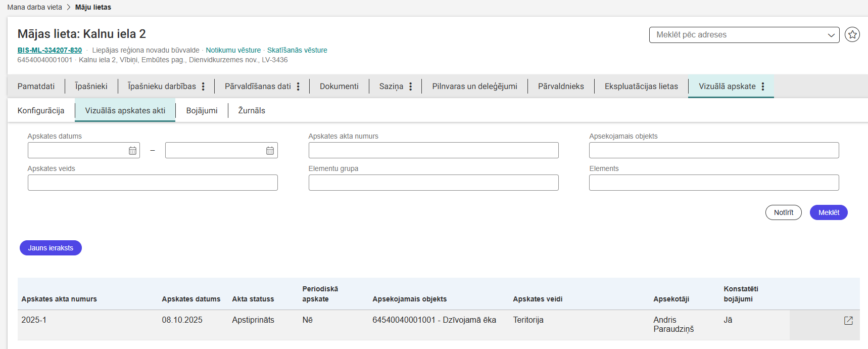The image size is (868, 349).
Task: Open the end date calendar picker
Action: pos(270,151)
